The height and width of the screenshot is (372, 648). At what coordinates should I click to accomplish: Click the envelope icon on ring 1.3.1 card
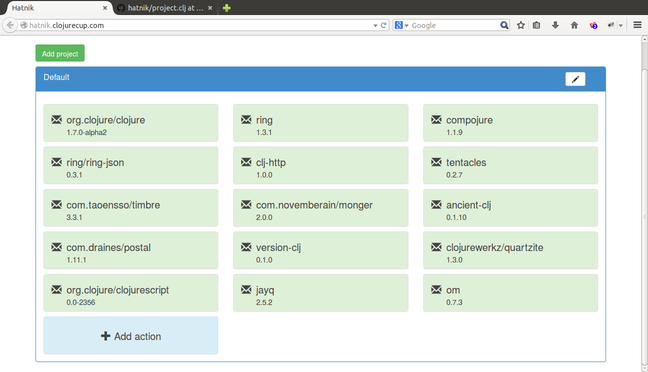[246, 119]
